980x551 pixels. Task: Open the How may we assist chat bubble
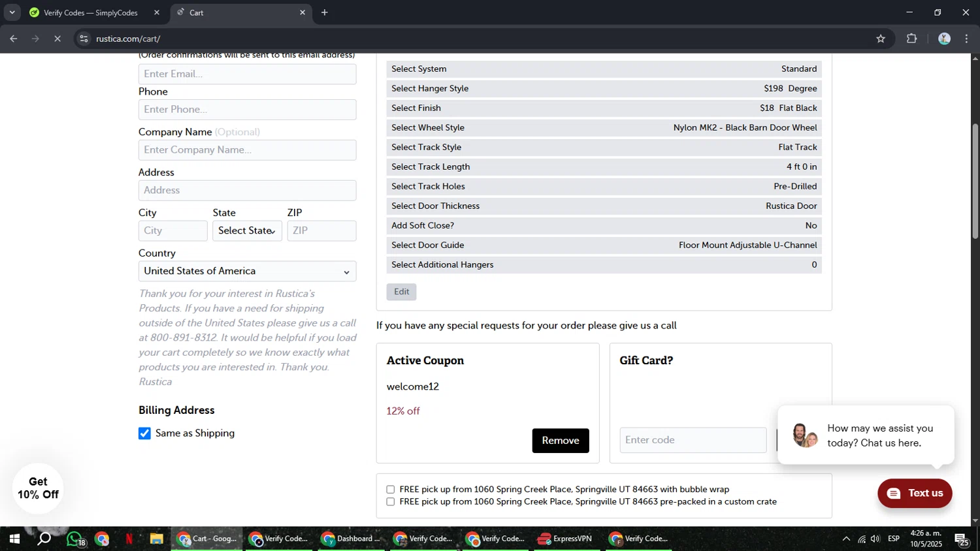click(866, 435)
